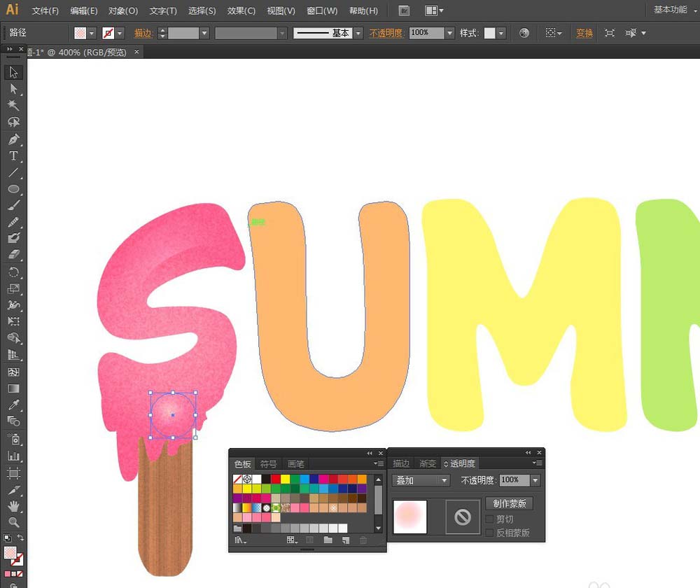
Task: Open the 基本功能 workspace switcher
Action: (675, 10)
